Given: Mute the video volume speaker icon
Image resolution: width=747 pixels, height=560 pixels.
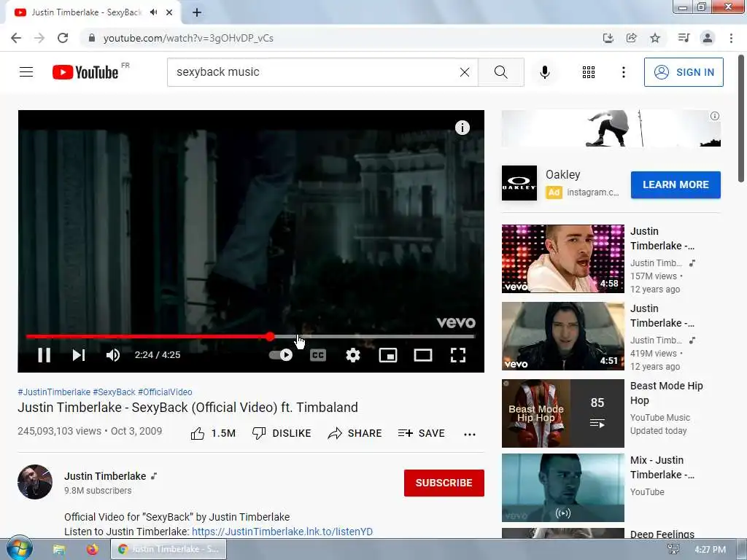Looking at the screenshot, I should click(113, 355).
